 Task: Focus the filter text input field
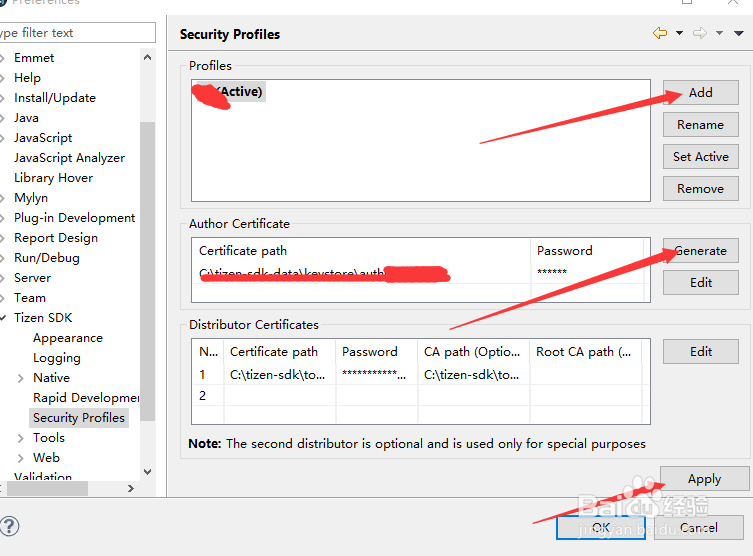77,33
